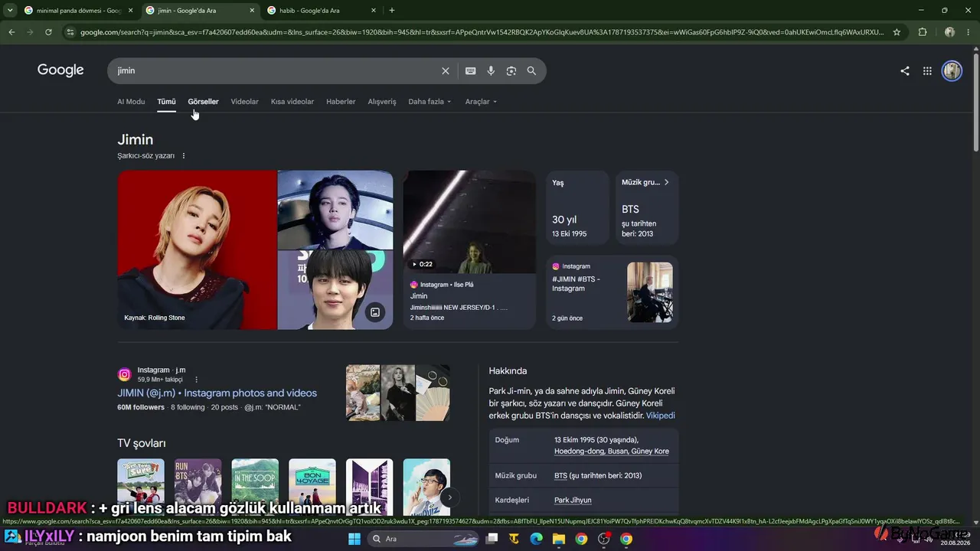Image resolution: width=980 pixels, height=551 pixels.
Task: Open the Vikipedi link in Hakkında
Action: click(660, 416)
